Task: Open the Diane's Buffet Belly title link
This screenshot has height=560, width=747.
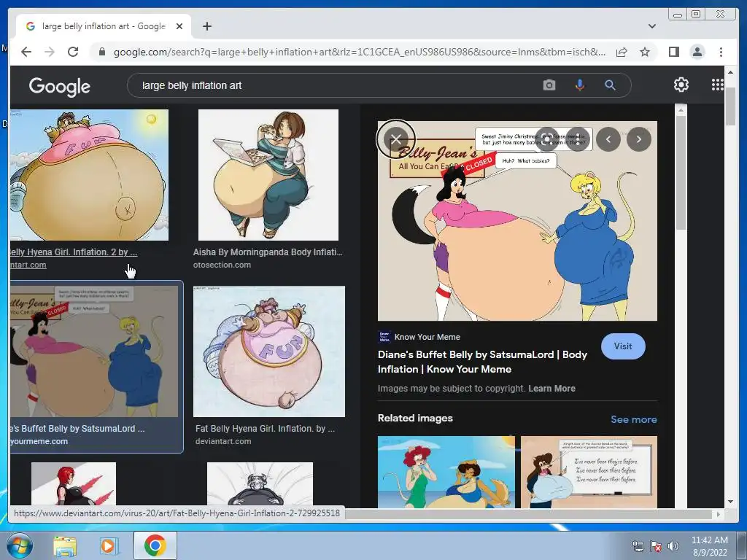Action: [x=482, y=362]
